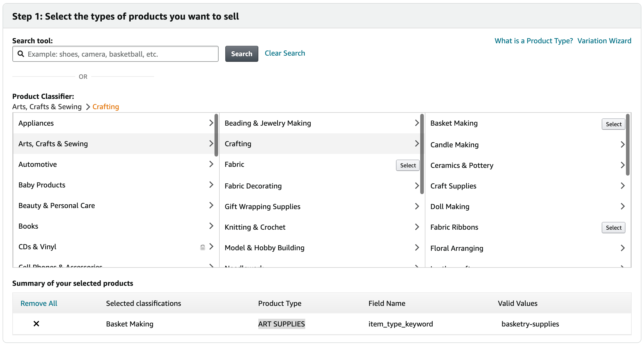644x345 pixels.
Task: Click the first column's scrollbar thumb
Action: [216, 135]
